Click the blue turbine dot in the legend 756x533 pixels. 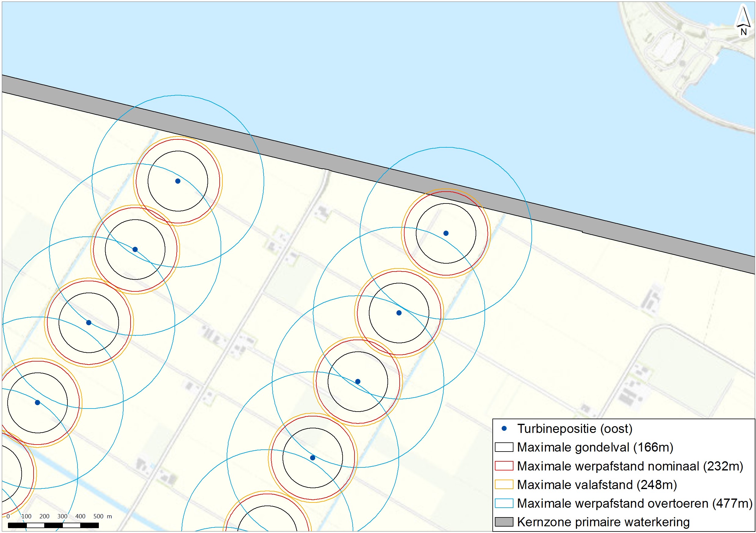point(504,429)
